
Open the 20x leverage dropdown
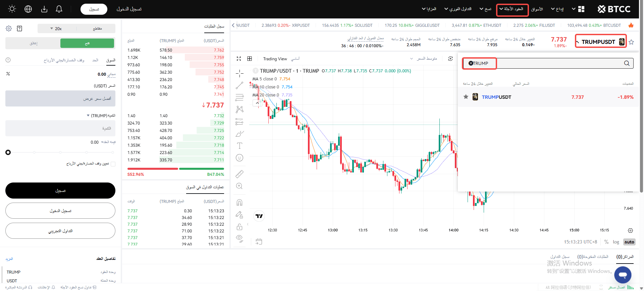click(57, 28)
